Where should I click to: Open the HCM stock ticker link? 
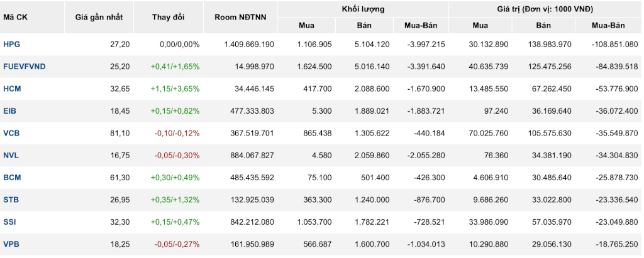click(x=11, y=89)
